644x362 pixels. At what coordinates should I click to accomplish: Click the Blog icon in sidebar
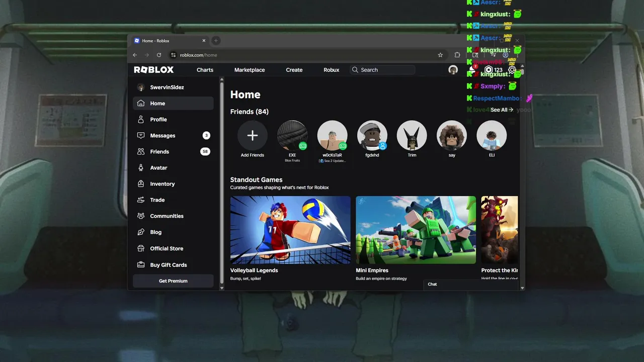coord(141,232)
